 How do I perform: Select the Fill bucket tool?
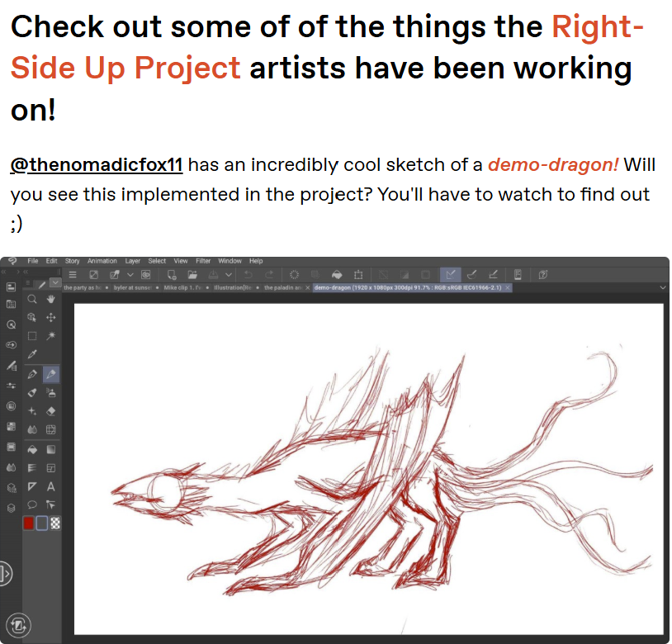coord(32,450)
